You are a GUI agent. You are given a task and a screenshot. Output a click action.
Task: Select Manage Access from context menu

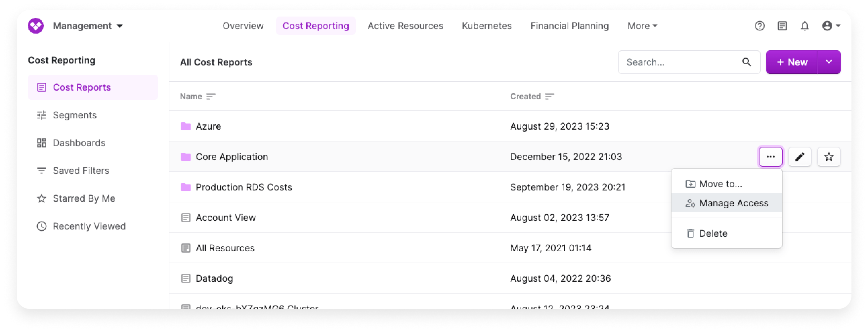(x=733, y=203)
